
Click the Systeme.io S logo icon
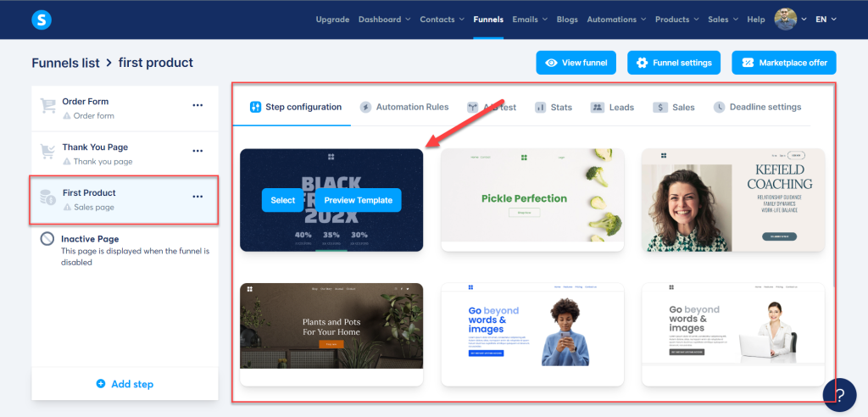tap(41, 19)
